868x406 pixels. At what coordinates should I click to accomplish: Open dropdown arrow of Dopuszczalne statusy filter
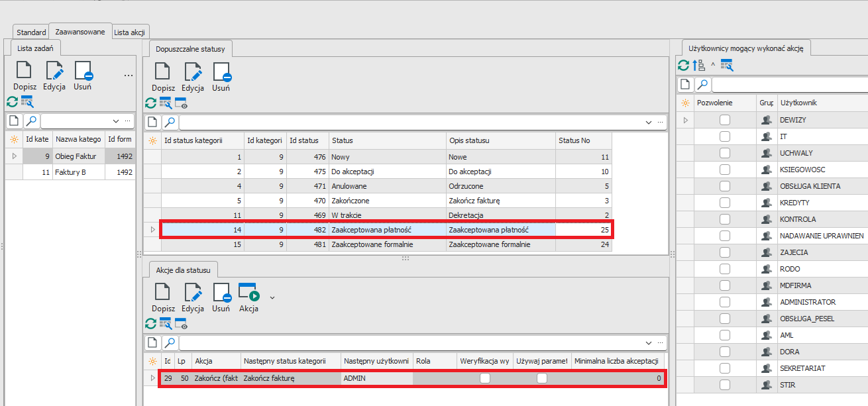[x=648, y=123]
